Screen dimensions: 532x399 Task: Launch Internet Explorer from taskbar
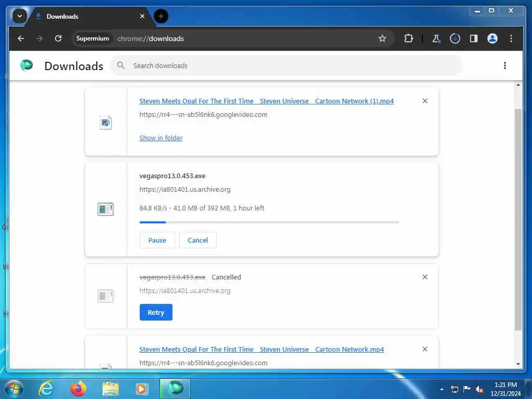click(x=46, y=389)
